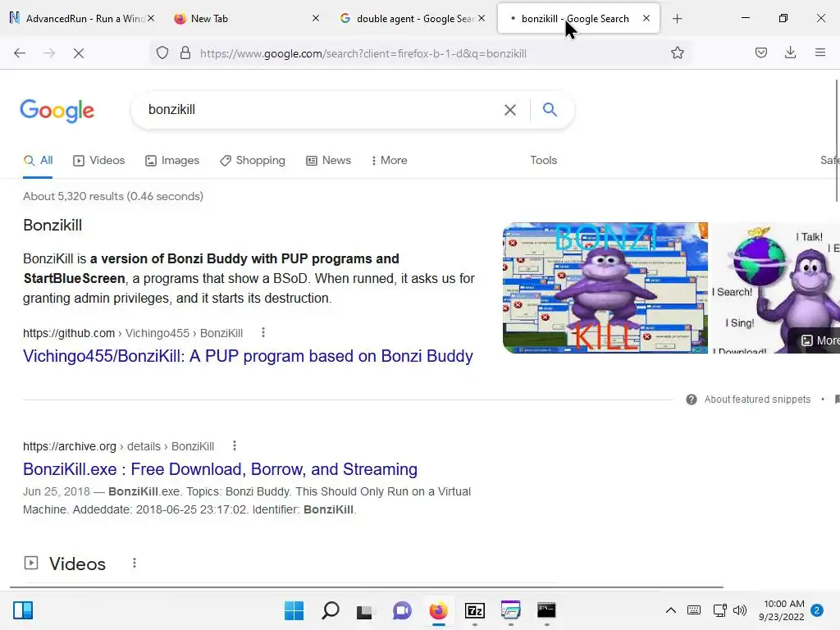Switch to the taskbar app next to 7-Zip
The height and width of the screenshot is (630, 840).
pos(510,610)
